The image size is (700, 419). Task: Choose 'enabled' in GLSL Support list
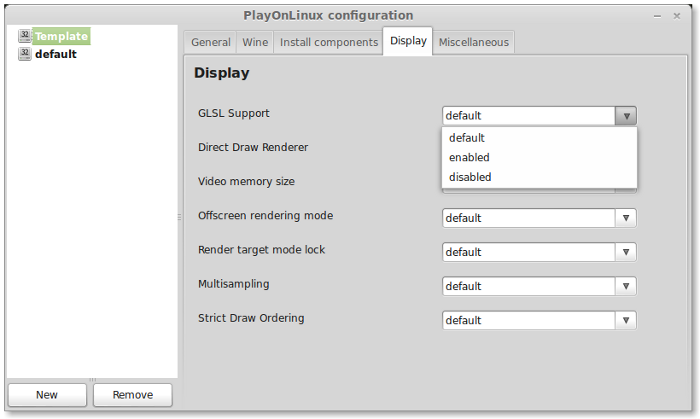pyautogui.click(x=539, y=158)
